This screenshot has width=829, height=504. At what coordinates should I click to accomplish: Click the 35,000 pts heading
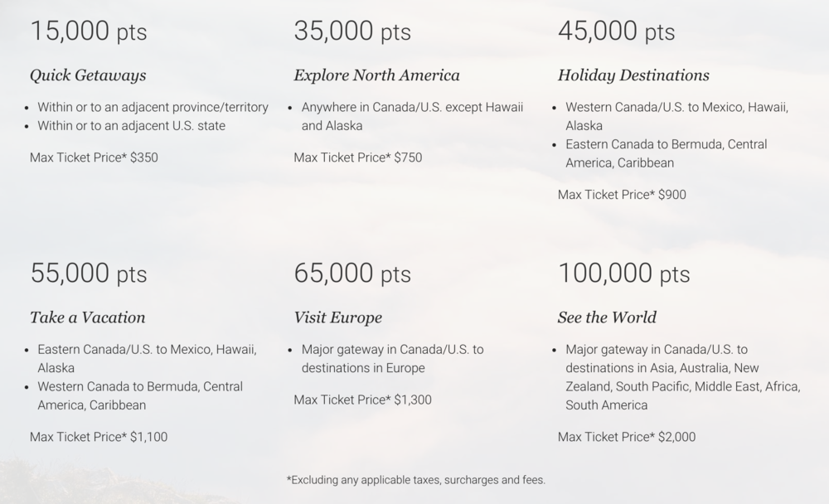coord(351,31)
